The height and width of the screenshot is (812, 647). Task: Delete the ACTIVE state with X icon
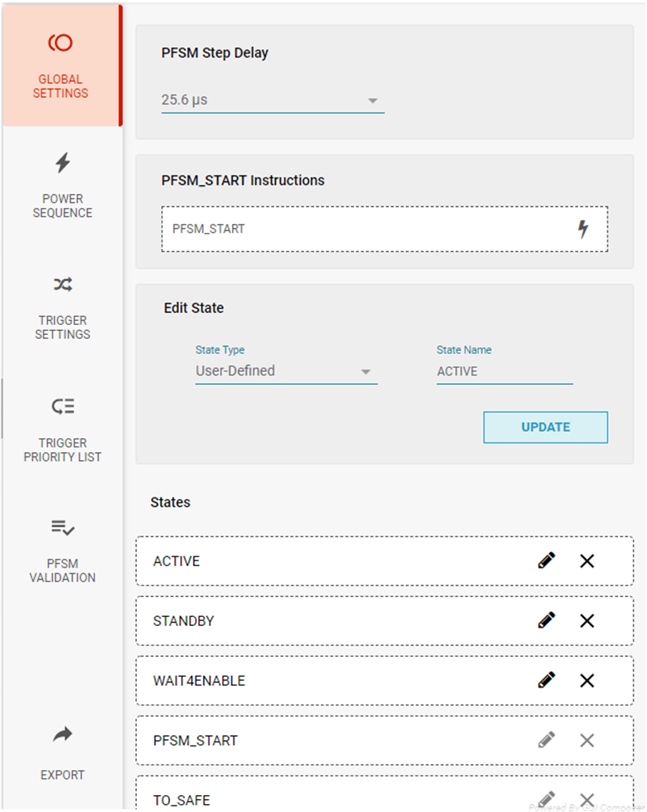click(x=587, y=560)
